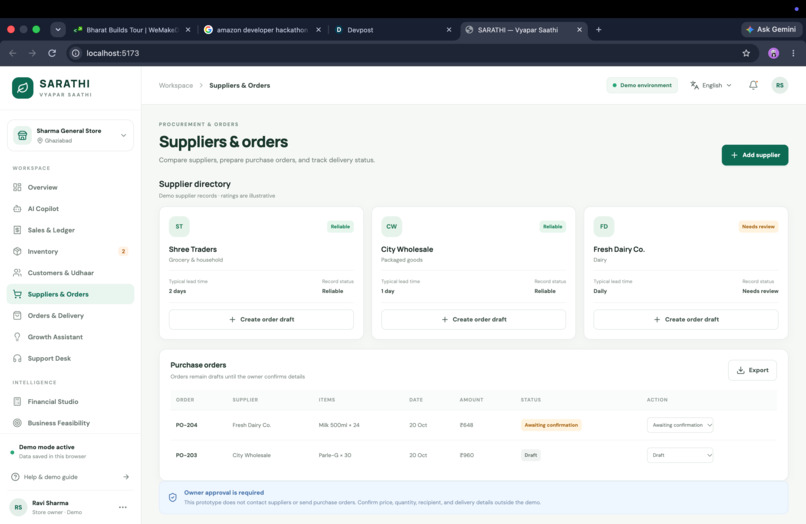806x524 pixels.
Task: Click the AI Copilot robot icon
Action: (x=17, y=209)
